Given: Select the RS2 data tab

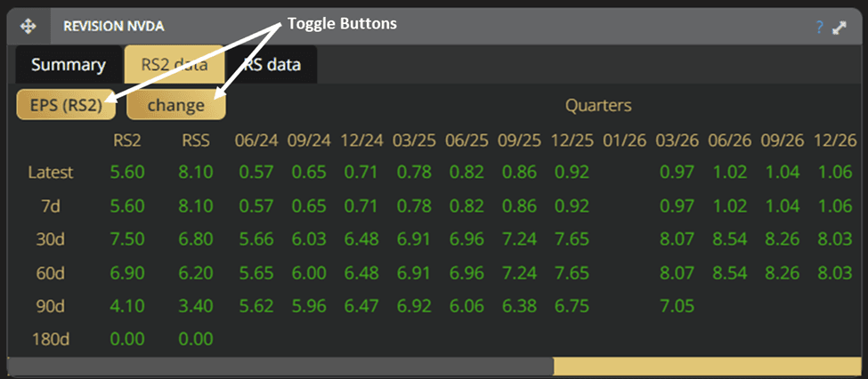Looking at the screenshot, I should click(174, 65).
